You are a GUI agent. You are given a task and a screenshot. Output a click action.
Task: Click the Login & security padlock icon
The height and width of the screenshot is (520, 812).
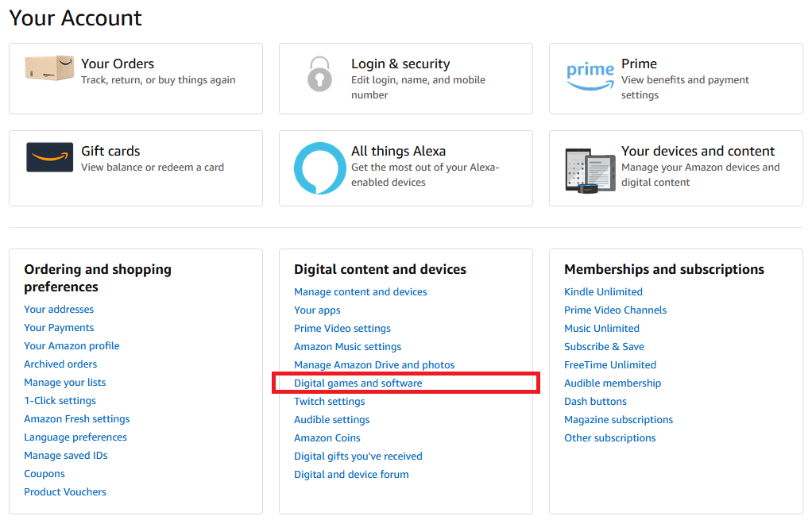319,74
